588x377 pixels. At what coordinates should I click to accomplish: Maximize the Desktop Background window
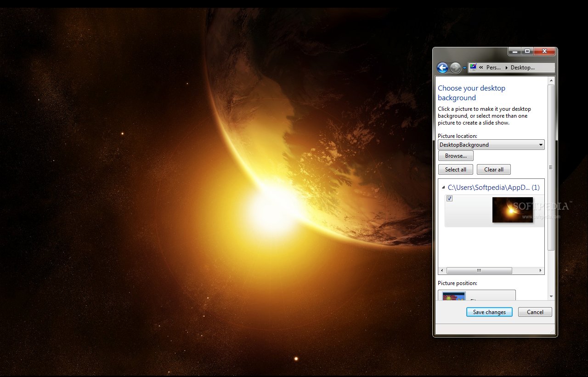pos(527,51)
